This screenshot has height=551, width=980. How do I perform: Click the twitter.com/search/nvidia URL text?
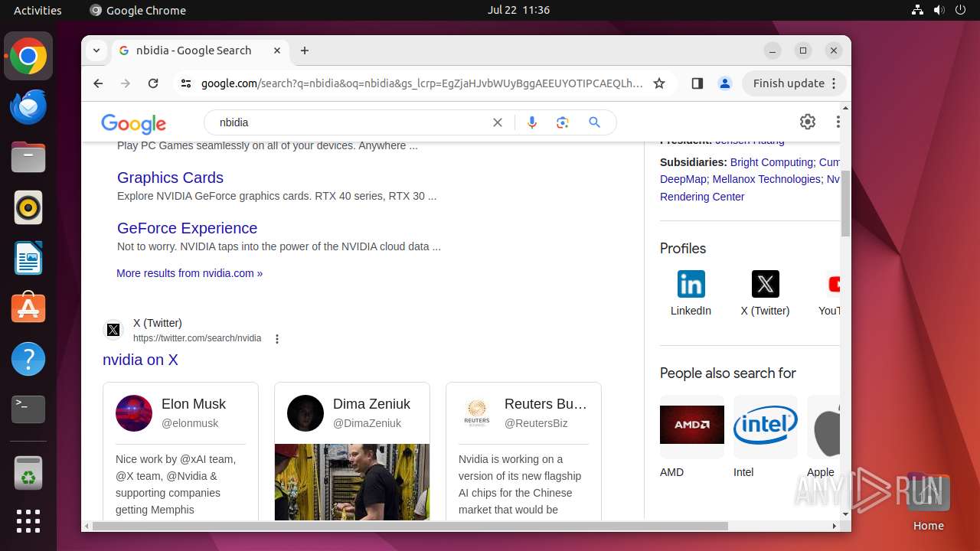(197, 338)
